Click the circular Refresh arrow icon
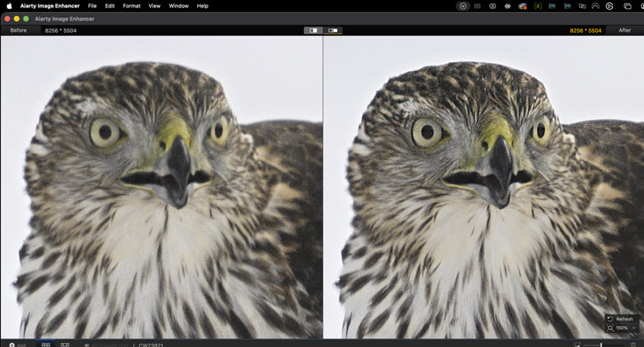Screen dimensions: 644x347 tap(611, 319)
